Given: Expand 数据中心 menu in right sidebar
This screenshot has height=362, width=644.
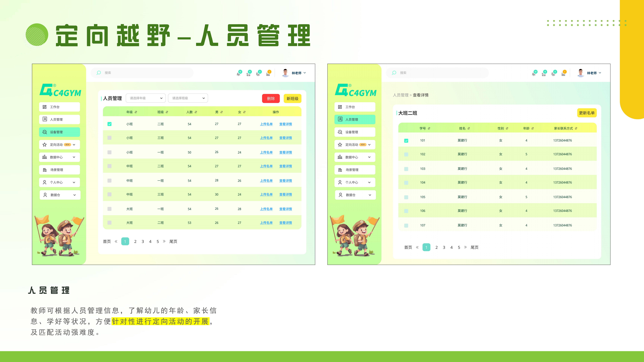Looking at the screenshot, I should [x=370, y=157].
